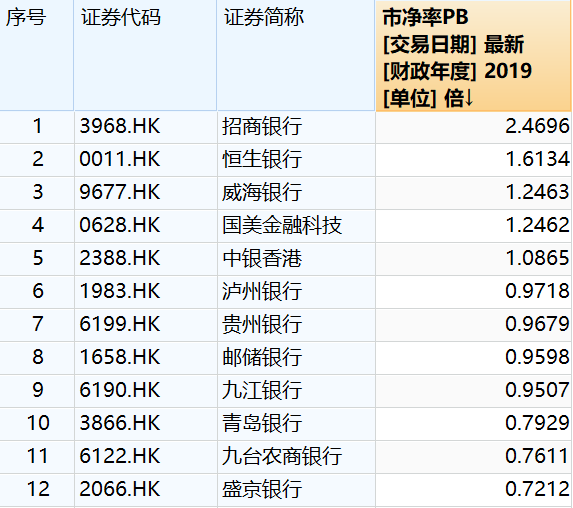573x508 pixels.
Task: Select 九台农商银行 row name
Action: 282,456
